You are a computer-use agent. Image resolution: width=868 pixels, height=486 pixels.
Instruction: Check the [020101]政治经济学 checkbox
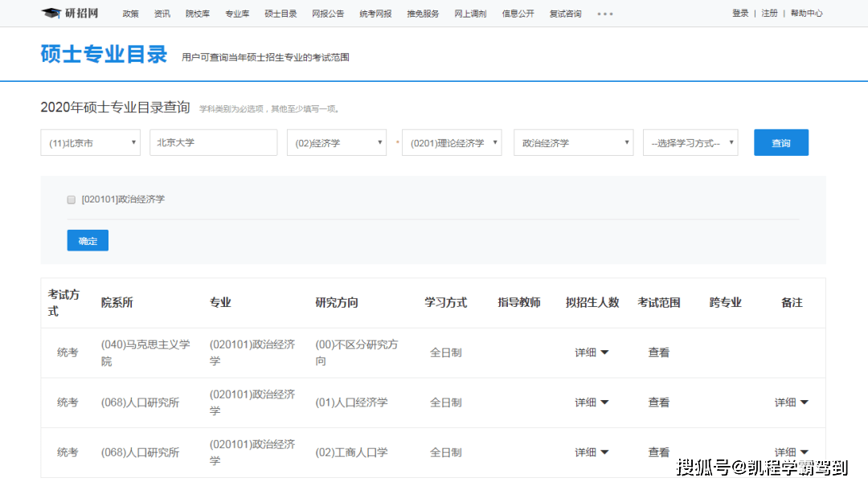[x=72, y=199]
